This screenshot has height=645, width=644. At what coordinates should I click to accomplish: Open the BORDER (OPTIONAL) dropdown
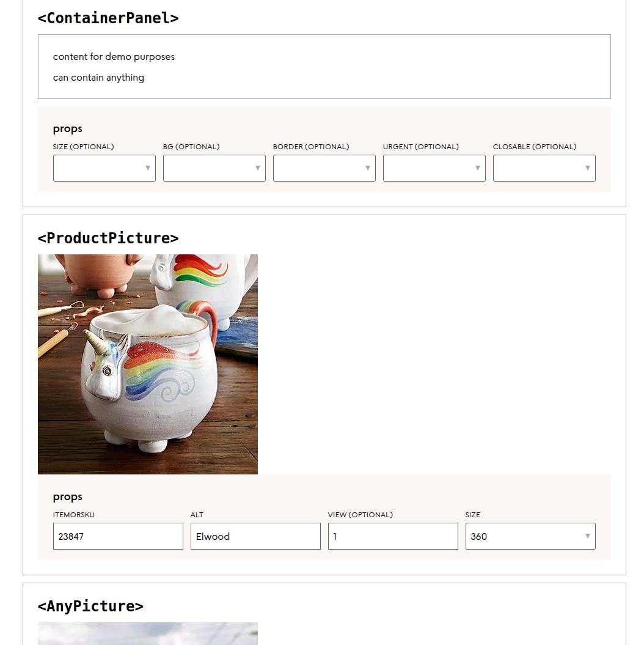[x=324, y=168]
